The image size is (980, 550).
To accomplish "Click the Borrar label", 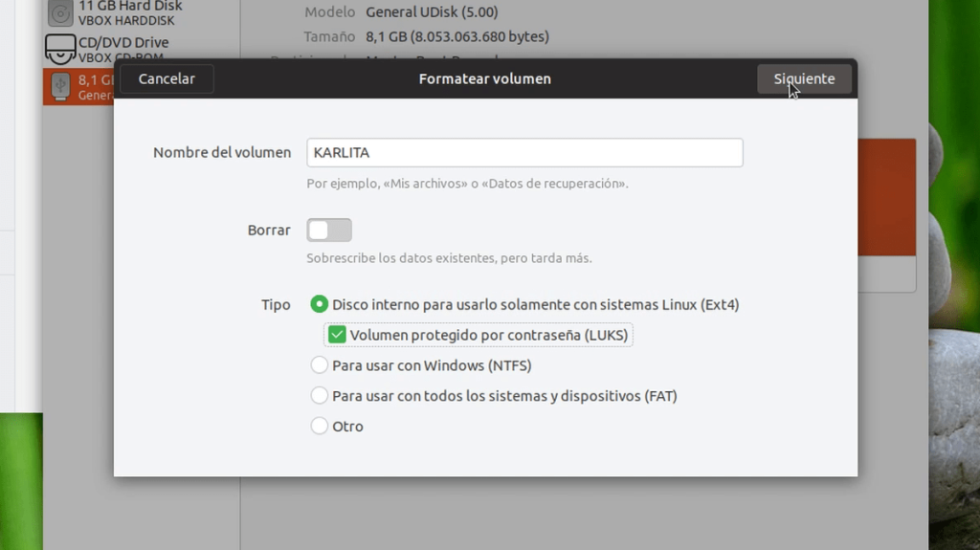I will (x=269, y=230).
